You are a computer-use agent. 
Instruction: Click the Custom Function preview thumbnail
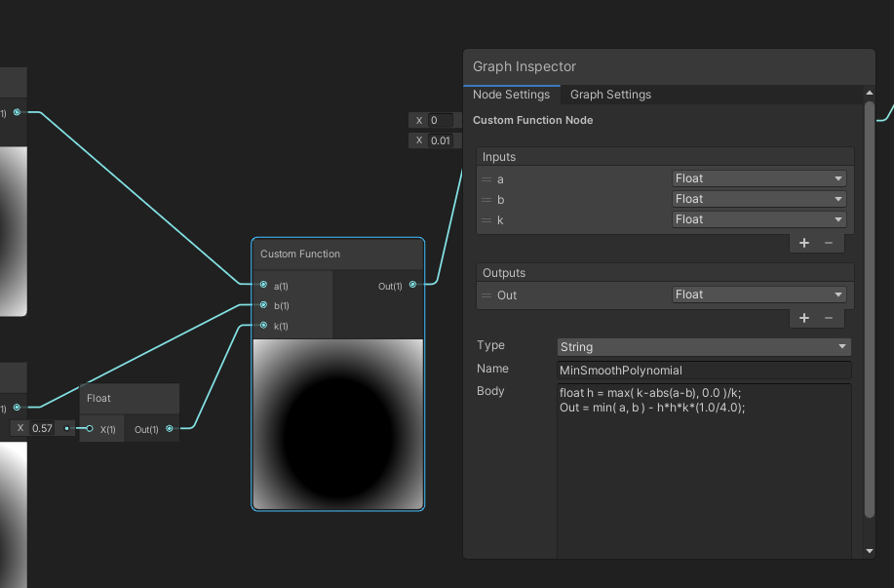[338, 423]
